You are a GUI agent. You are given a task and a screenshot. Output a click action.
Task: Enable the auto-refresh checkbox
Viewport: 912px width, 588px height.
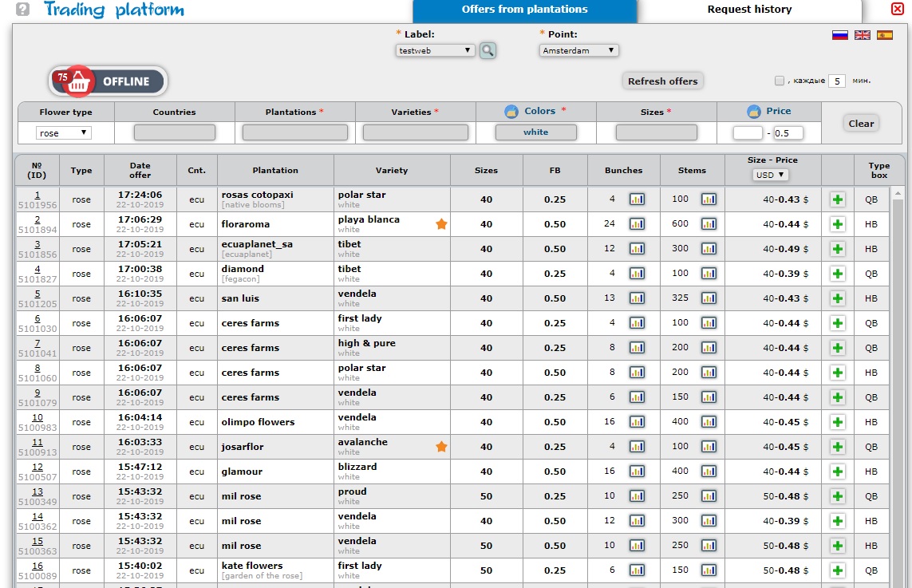(x=780, y=81)
